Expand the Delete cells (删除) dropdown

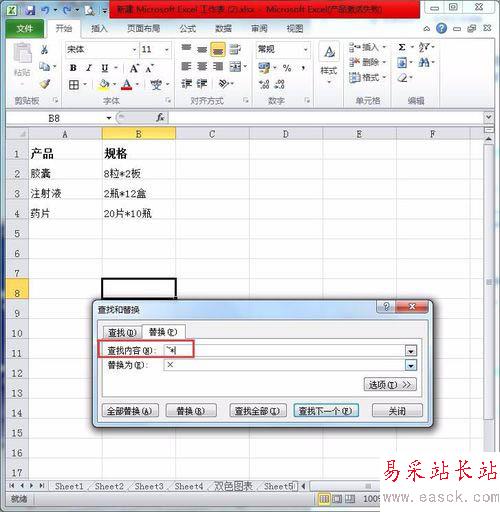point(384,62)
